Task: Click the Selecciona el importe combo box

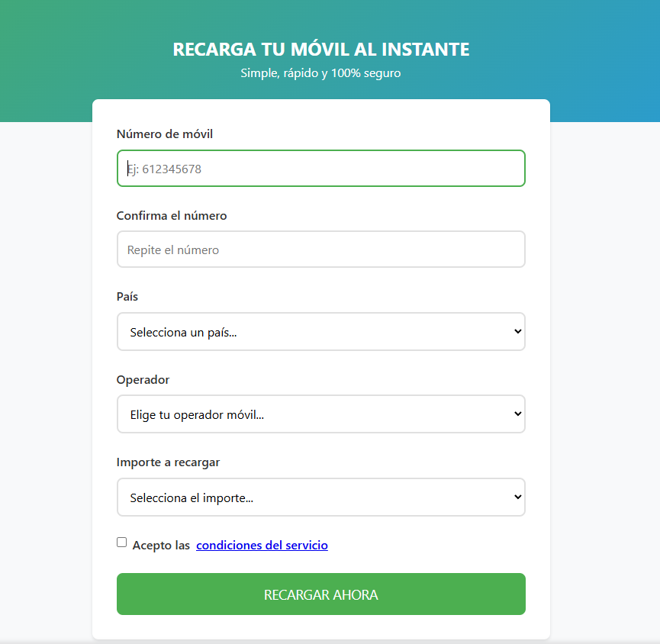Action: pyautogui.click(x=320, y=497)
